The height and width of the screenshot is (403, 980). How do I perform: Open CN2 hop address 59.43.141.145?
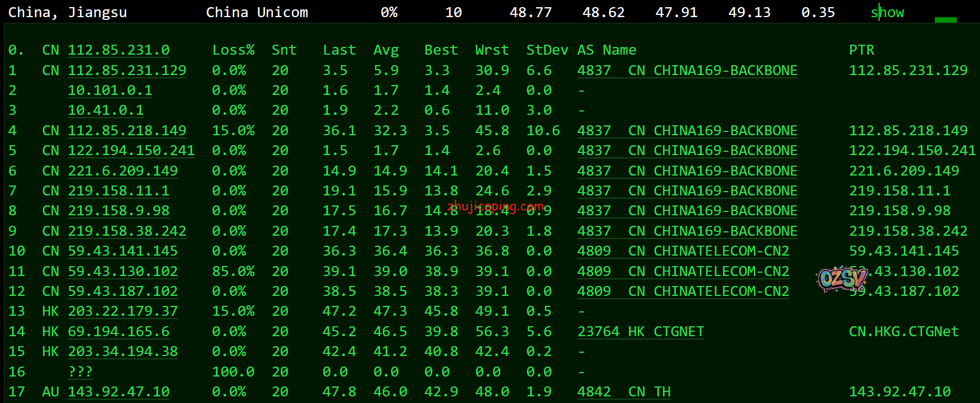pyautogui.click(x=122, y=251)
